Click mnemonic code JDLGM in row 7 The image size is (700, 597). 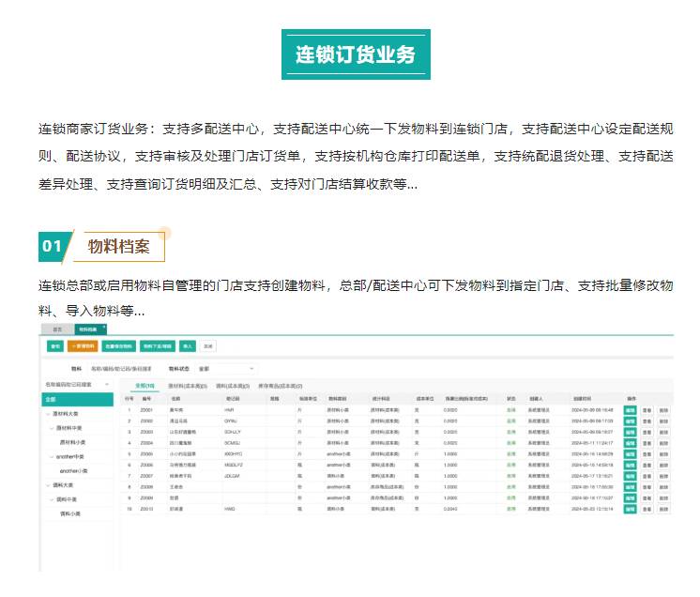pos(232,476)
